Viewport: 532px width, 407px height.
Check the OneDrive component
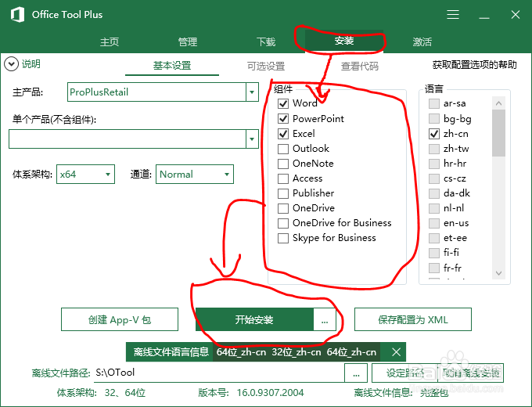click(283, 208)
